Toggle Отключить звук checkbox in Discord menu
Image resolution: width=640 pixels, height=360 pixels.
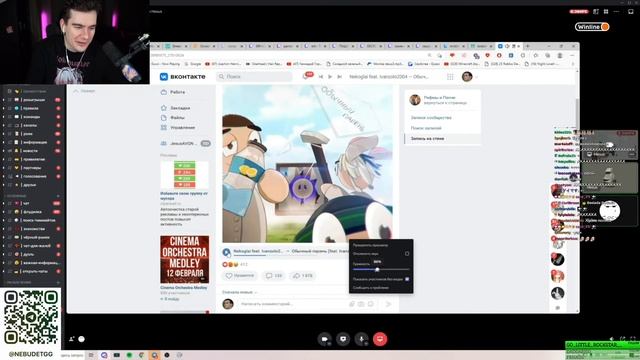[407, 253]
